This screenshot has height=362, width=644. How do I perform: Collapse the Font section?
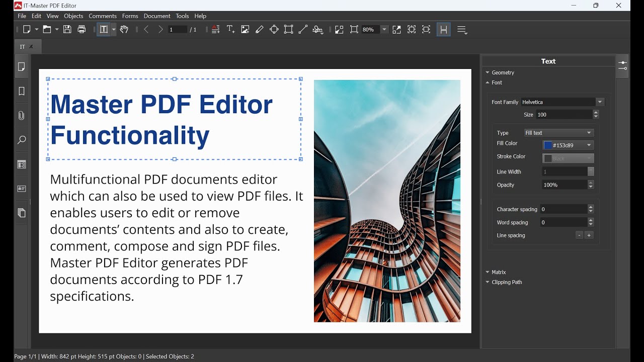488,82
